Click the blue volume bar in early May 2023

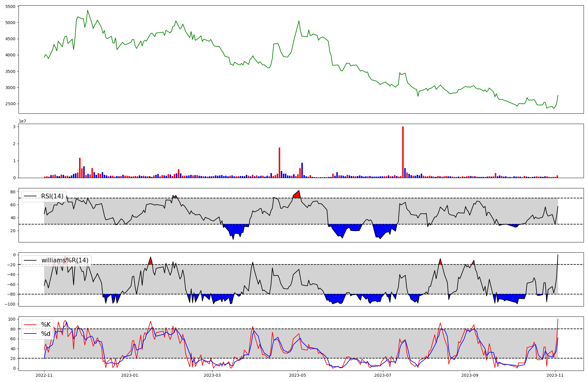302,170
